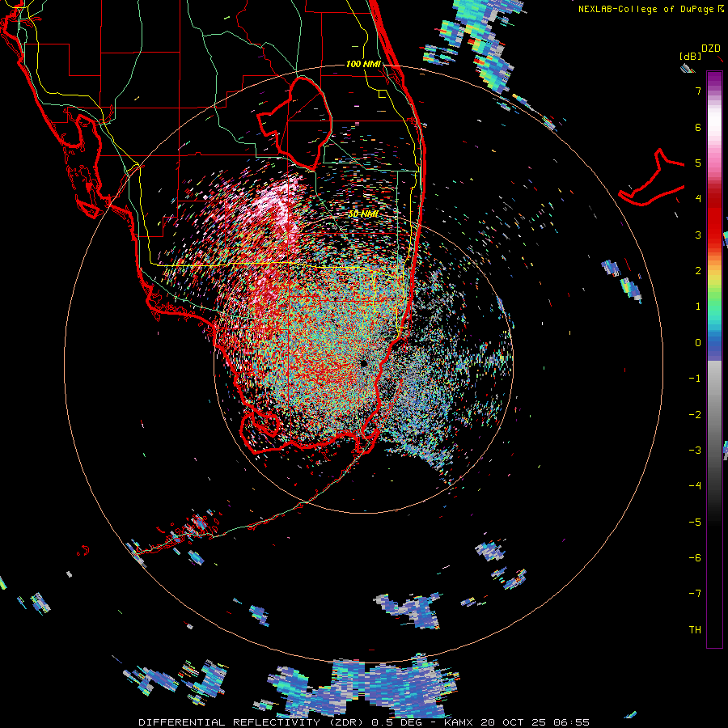The image size is (728, 728).
Task: Click the 4 tick label on the scale
Action: (x=698, y=199)
